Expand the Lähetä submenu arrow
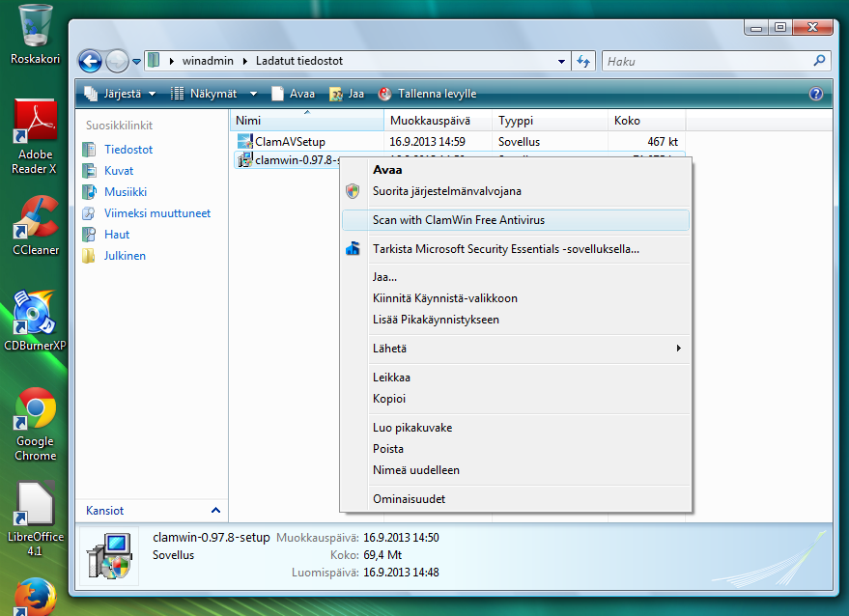 [x=678, y=348]
